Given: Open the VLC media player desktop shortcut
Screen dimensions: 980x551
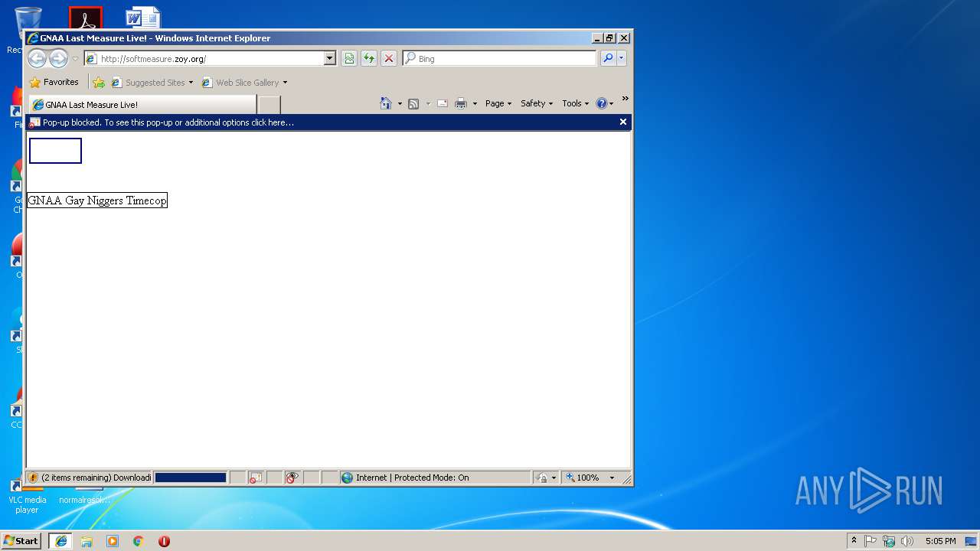Looking at the screenshot, I should (x=27, y=497).
